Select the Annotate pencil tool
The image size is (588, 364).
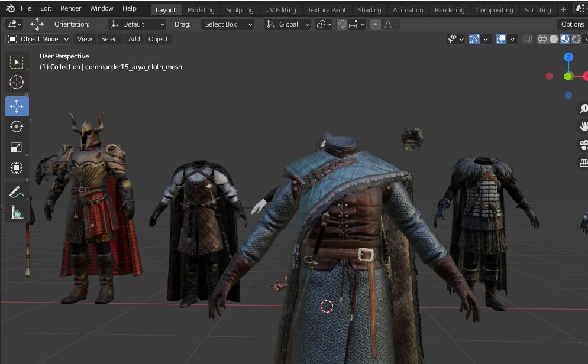coord(17,192)
